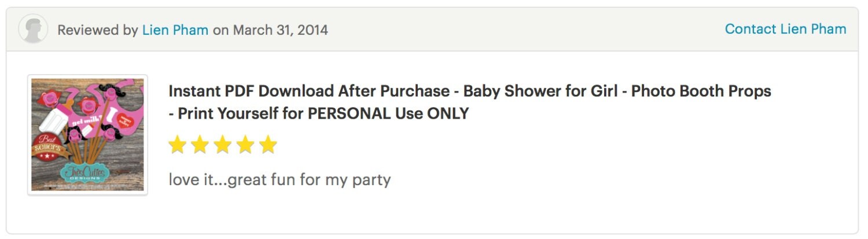Click the first yellow rating star
Image resolution: width=868 pixels, height=239 pixels.
(177, 145)
